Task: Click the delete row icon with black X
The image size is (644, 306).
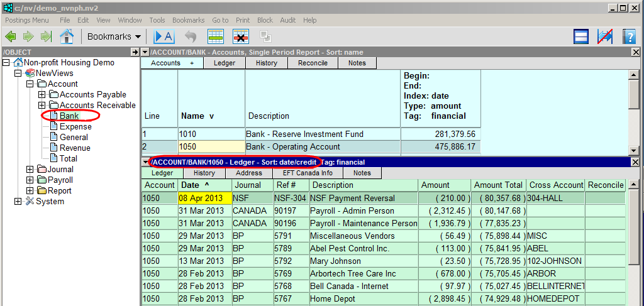Action: [x=241, y=36]
